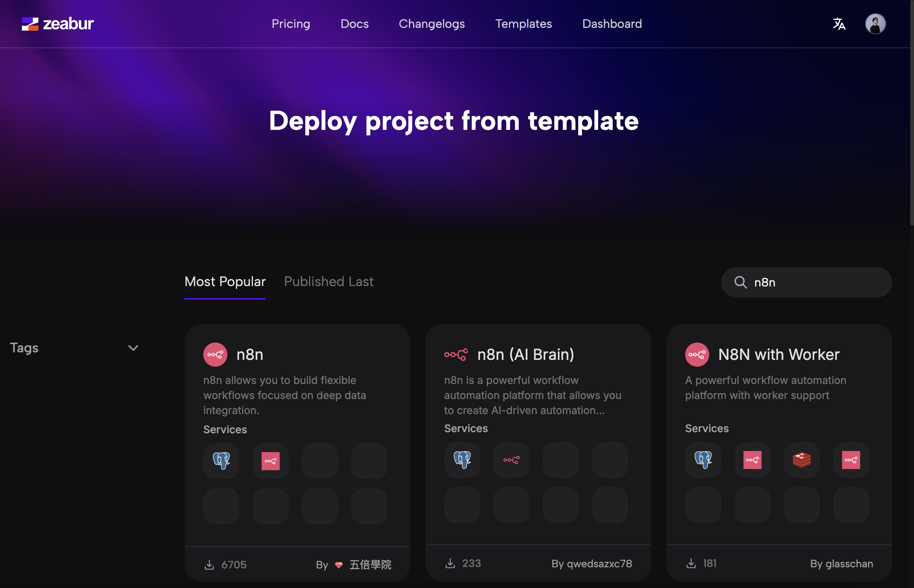This screenshot has height=588, width=914.
Task: Click the 6705 download count
Action: [x=234, y=564]
